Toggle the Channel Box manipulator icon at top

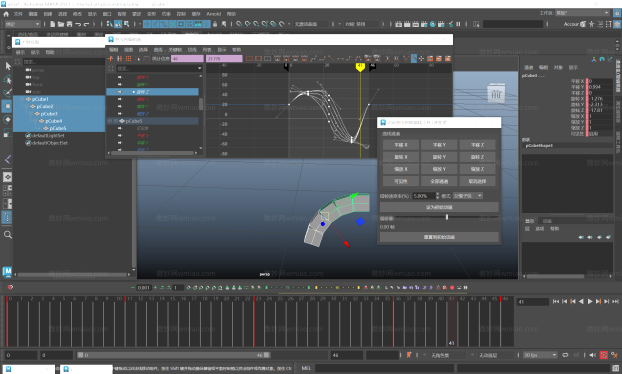tap(594, 59)
